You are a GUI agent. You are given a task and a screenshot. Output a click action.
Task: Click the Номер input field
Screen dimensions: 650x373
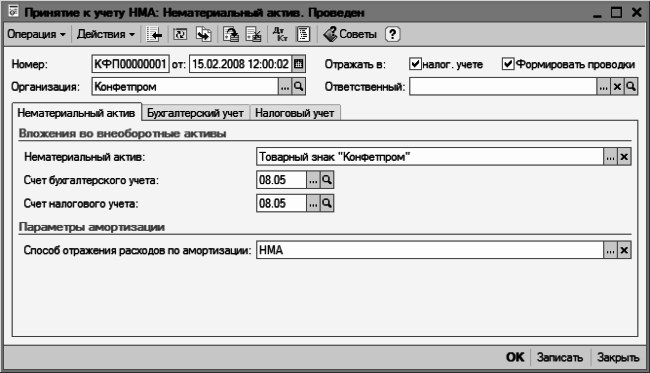coord(130,64)
